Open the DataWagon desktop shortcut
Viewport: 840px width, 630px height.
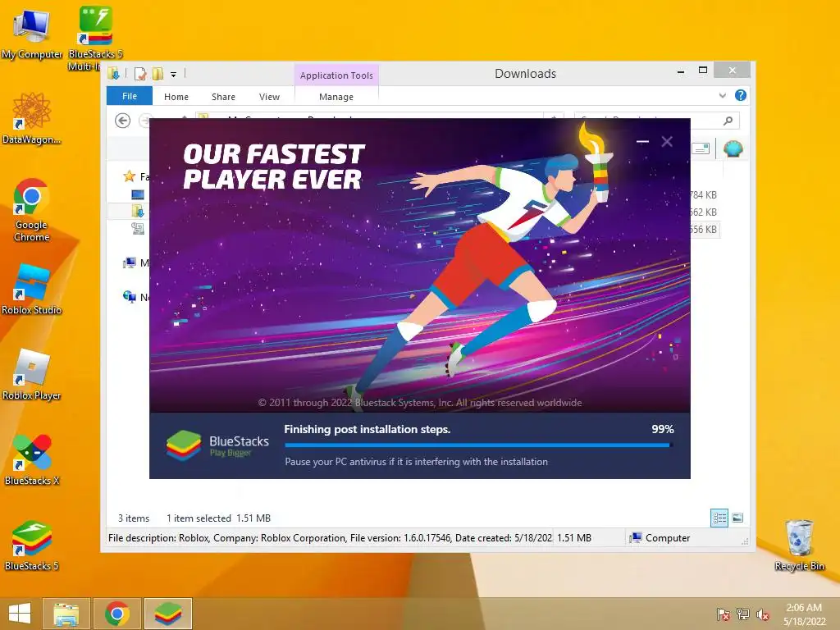click(32, 118)
